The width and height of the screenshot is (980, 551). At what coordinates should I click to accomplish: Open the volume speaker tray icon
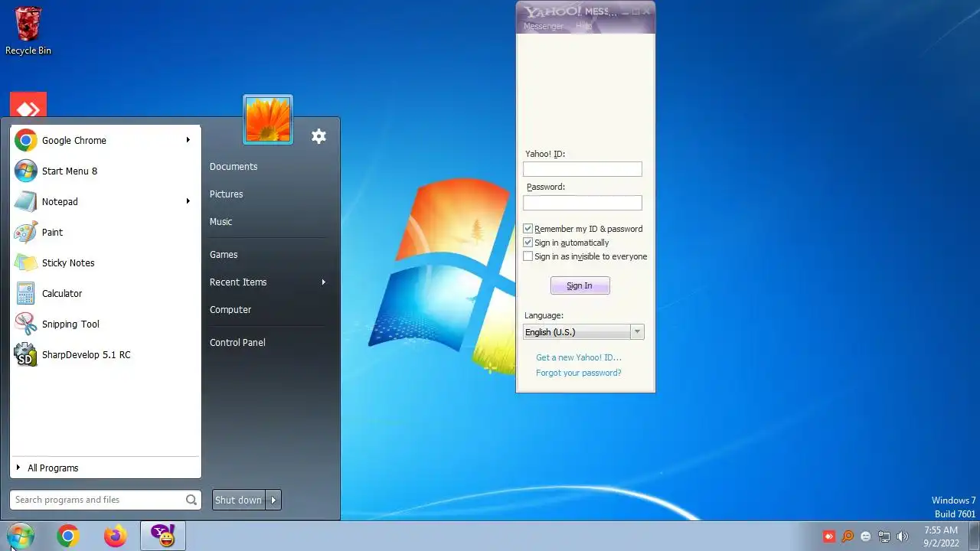pos(903,536)
